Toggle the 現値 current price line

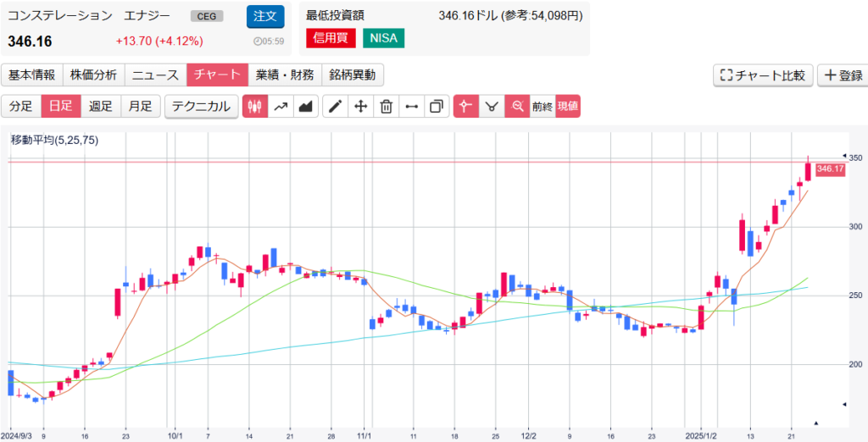click(567, 107)
